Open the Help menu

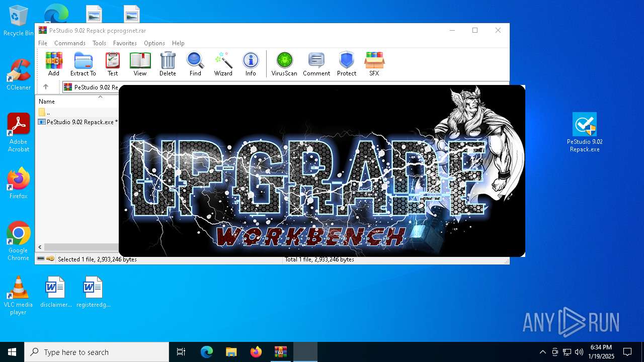178,43
